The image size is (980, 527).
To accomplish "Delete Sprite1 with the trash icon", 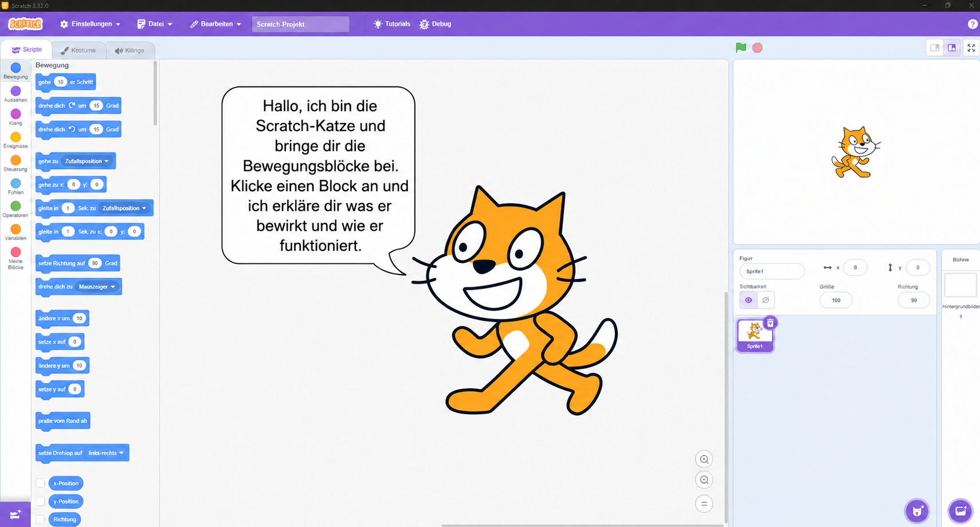I will pyautogui.click(x=770, y=323).
